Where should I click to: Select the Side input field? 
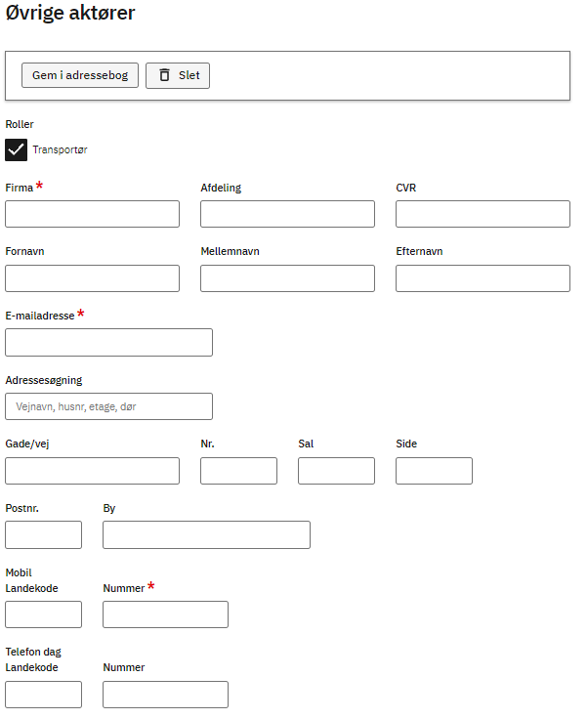[434, 471]
